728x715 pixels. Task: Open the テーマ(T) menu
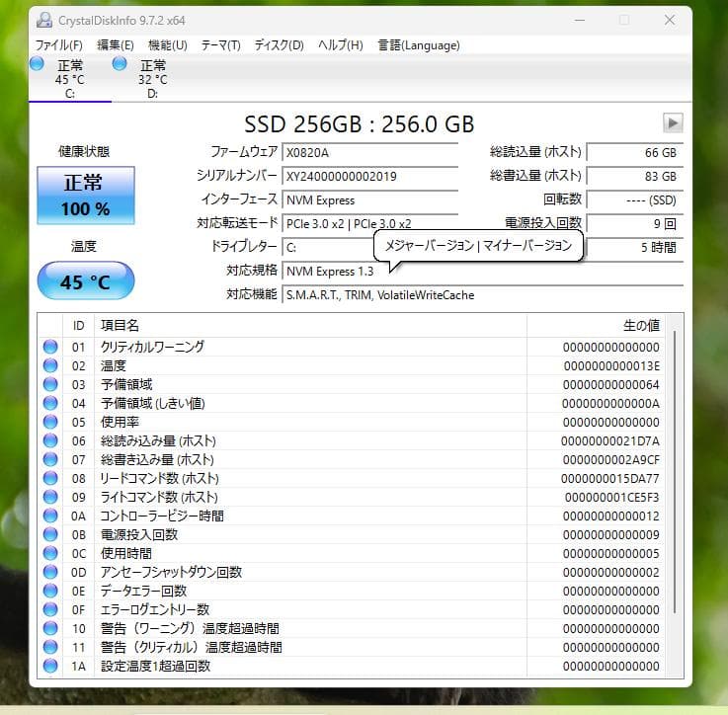click(x=221, y=45)
